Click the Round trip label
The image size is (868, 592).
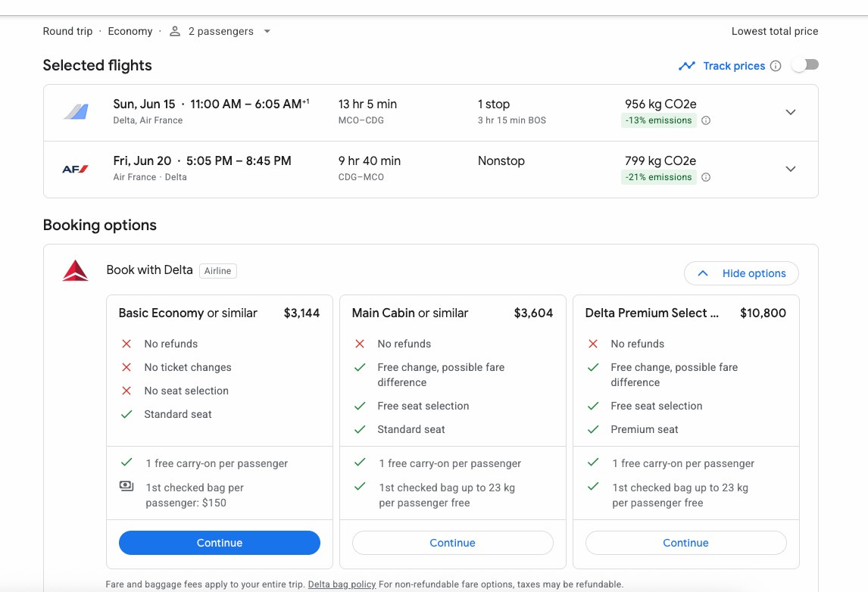coord(67,32)
